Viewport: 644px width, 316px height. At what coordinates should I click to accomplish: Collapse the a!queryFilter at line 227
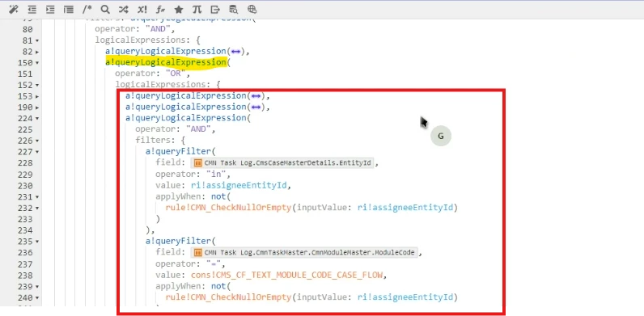tap(37, 152)
